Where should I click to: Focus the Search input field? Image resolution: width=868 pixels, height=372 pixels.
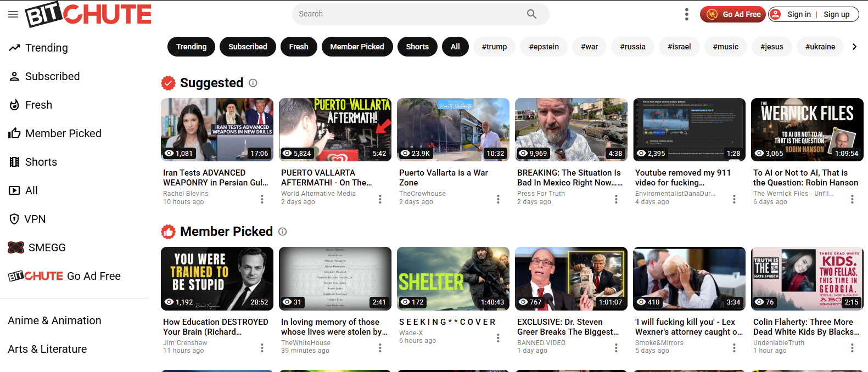click(x=409, y=14)
